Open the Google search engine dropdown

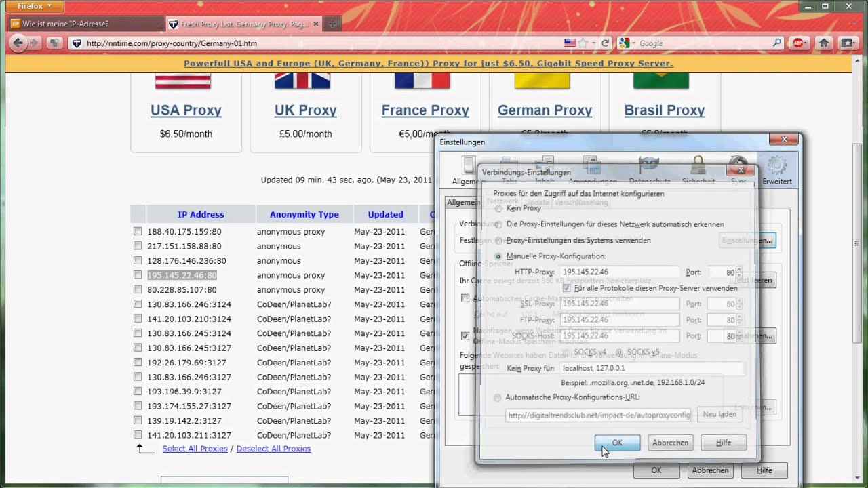pyautogui.click(x=627, y=43)
